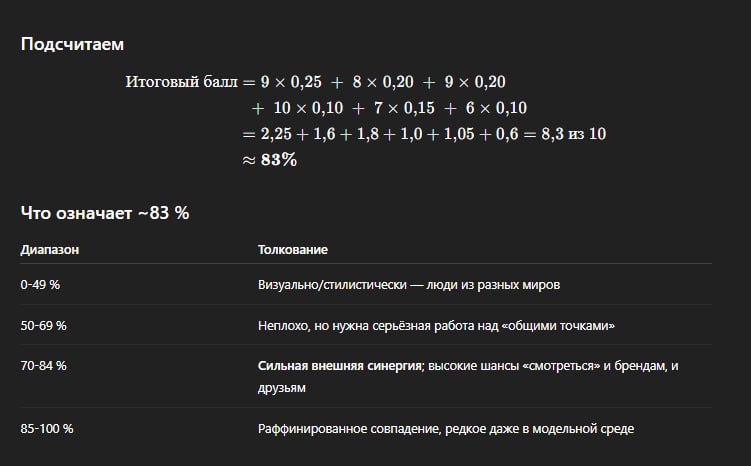Click the "2,25" value in the sum line
This screenshot has width=751, height=466.
pyautogui.click(x=276, y=134)
